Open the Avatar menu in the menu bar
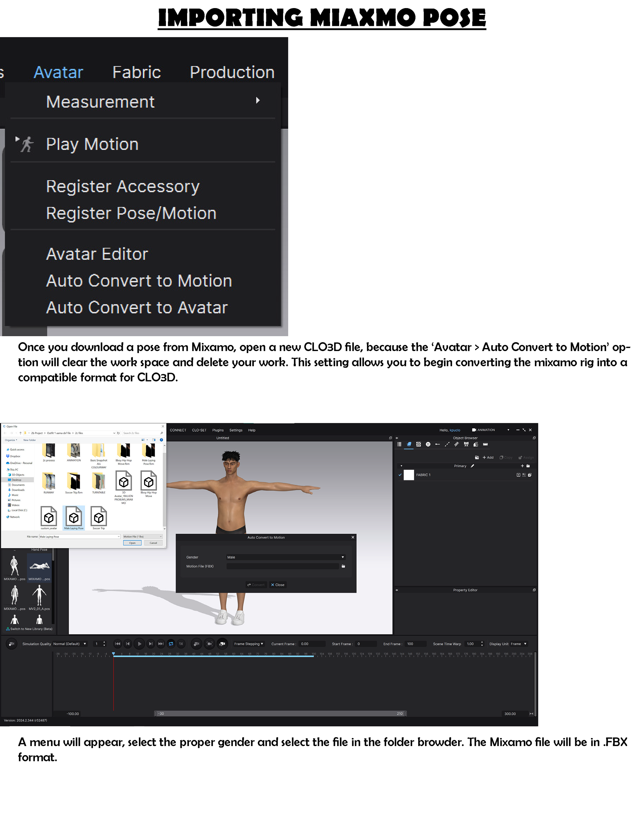Screen dimensions: 644x834 [x=58, y=72]
